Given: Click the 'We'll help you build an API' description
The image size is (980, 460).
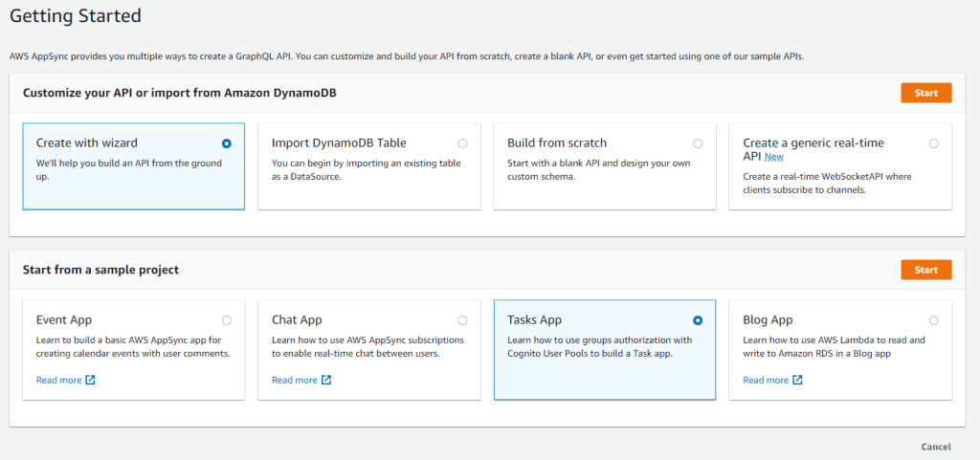Looking at the screenshot, I should [129, 170].
